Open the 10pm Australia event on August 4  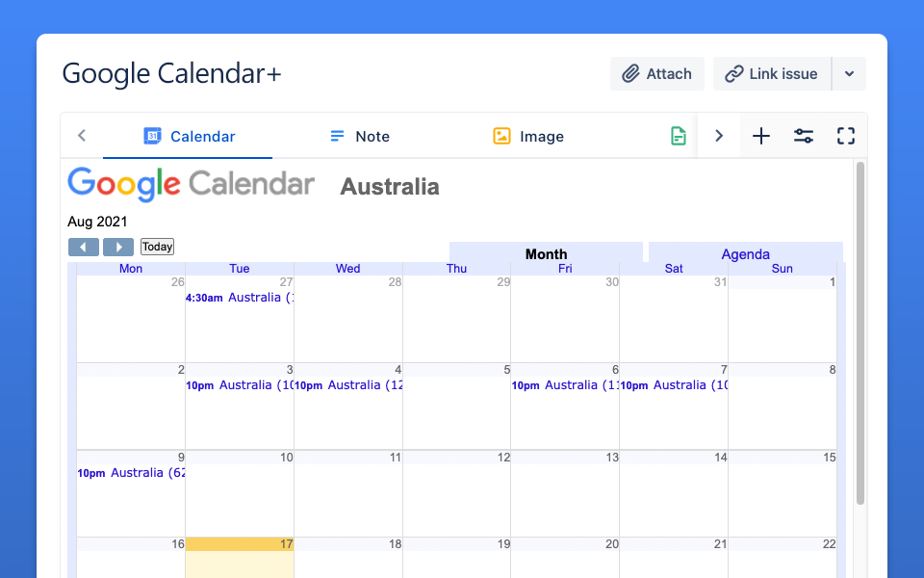(348, 385)
